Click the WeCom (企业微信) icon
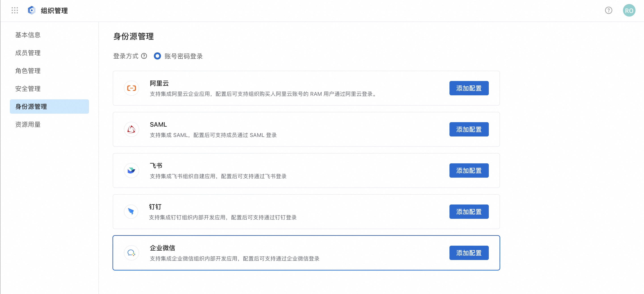 coord(131,253)
